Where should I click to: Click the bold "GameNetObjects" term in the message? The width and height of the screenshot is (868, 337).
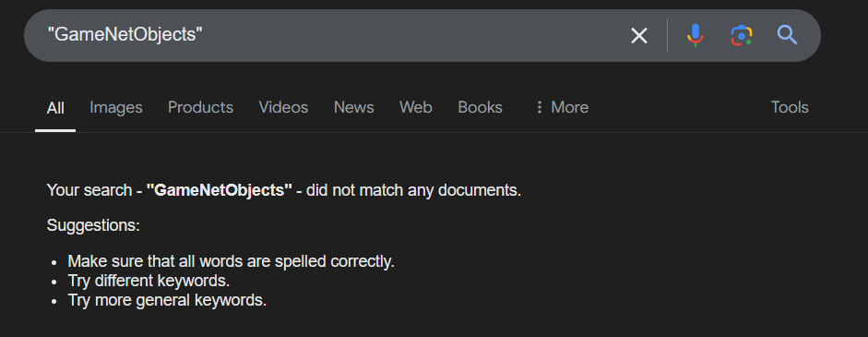220,190
